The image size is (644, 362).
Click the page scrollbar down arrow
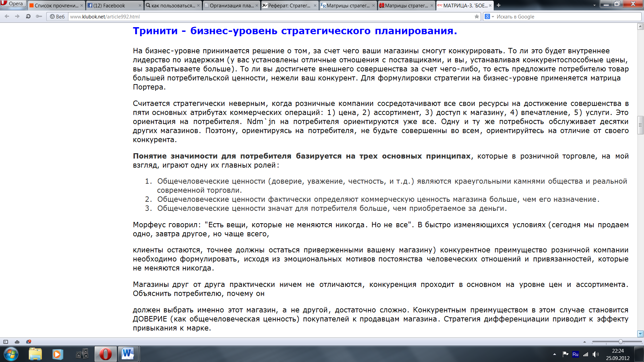click(640, 334)
